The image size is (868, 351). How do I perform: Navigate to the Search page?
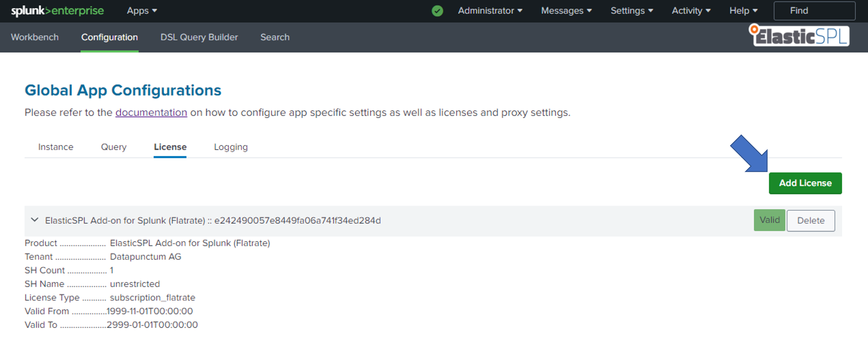tap(275, 37)
